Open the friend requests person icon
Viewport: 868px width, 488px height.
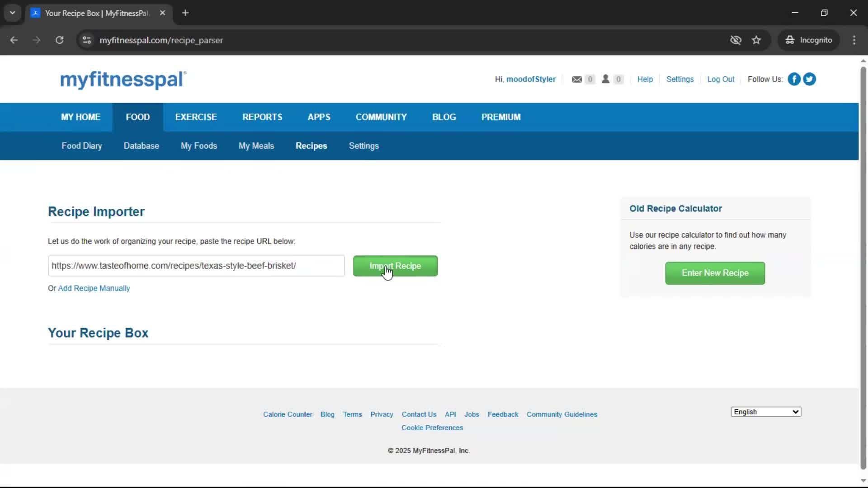coord(605,79)
